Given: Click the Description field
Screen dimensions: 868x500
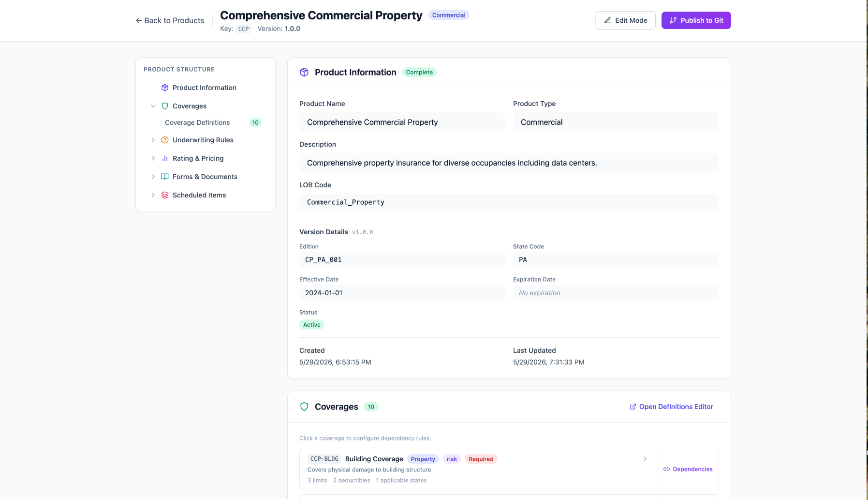Looking at the screenshot, I should 509,163.
